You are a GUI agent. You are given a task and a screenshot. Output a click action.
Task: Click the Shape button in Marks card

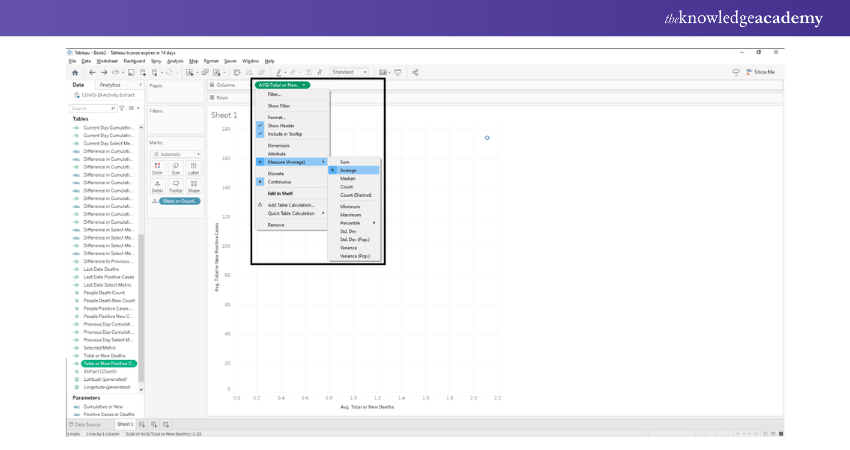click(x=193, y=186)
